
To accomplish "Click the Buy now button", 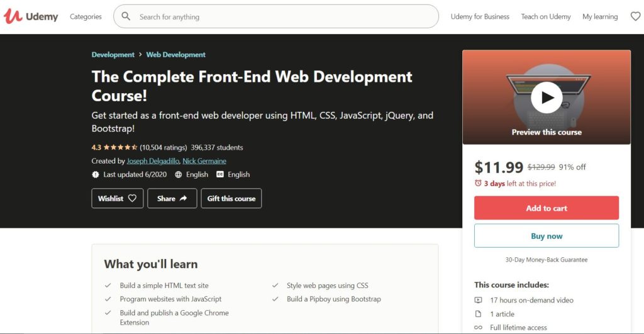I will 547,236.
